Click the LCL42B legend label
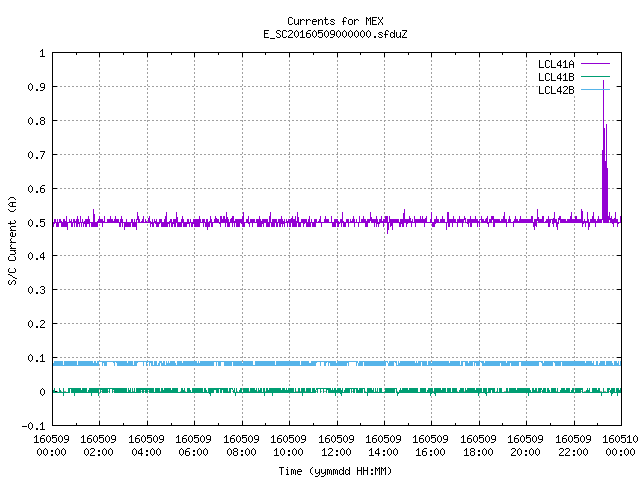Screen dimensions: 640x480 556,90
